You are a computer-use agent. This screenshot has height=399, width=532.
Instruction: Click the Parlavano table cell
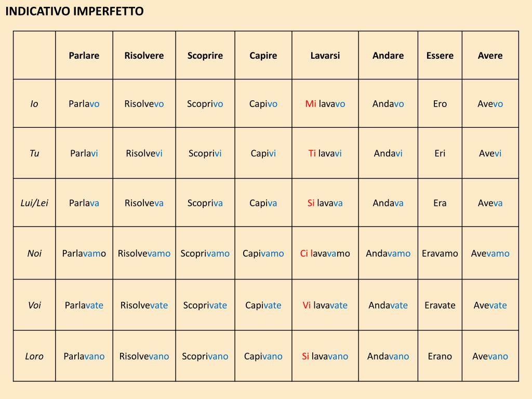(x=84, y=356)
